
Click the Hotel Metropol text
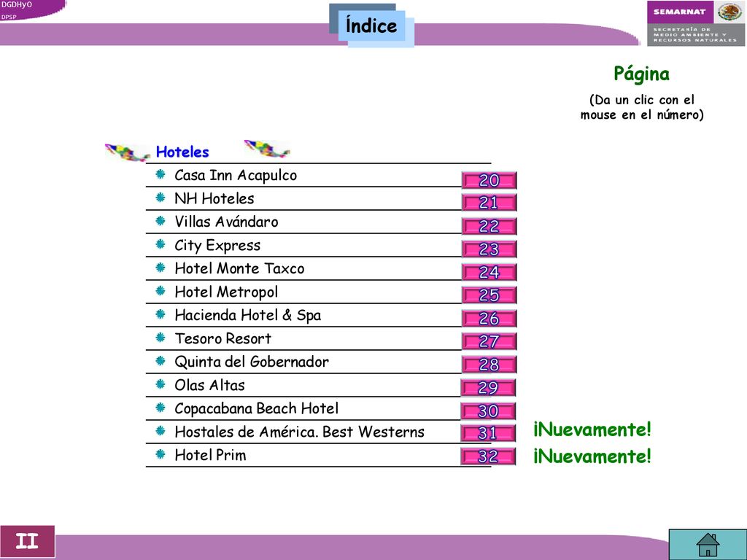click(226, 292)
